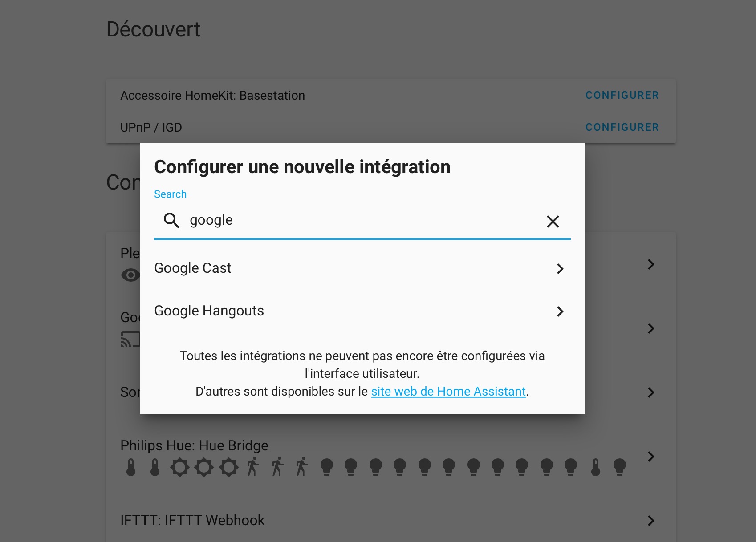Configure the HomeKit Basestation accessory
Viewport: 756px width, 542px height.
622,95
